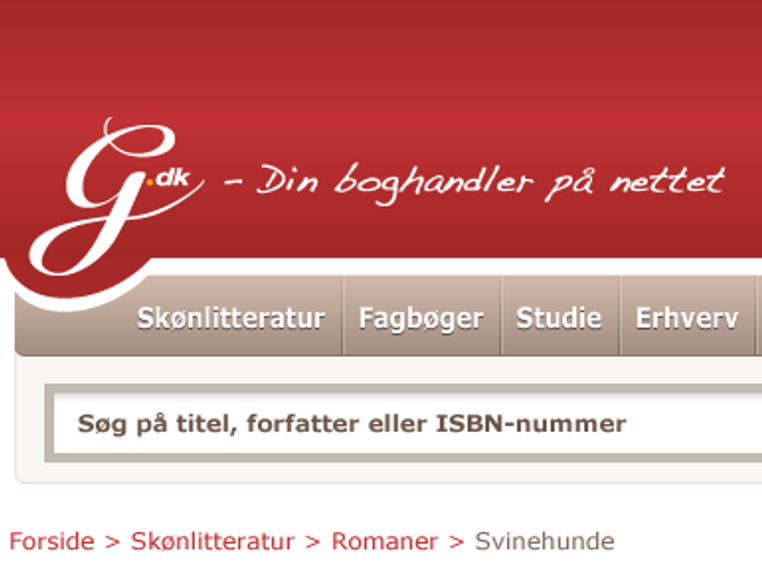Viewport: 762px width, 566px height.
Task: Click the G.dk swirl logo
Action: [x=115, y=196]
